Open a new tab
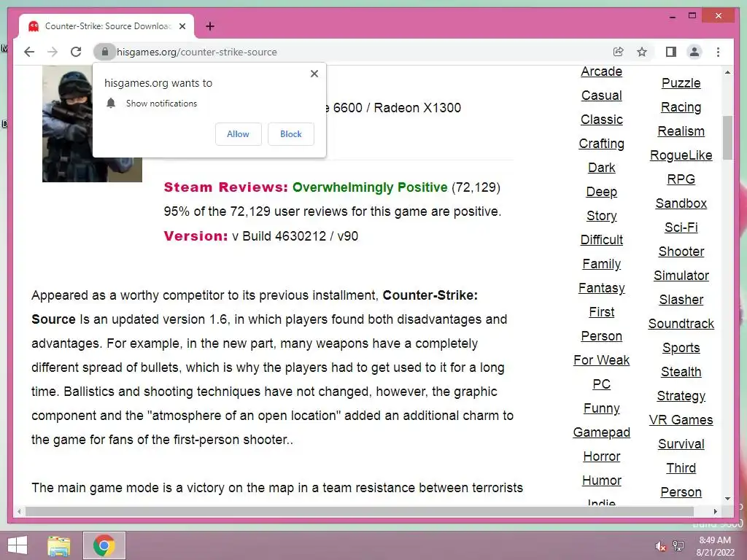Screen dimensions: 747x560 (x=209, y=26)
